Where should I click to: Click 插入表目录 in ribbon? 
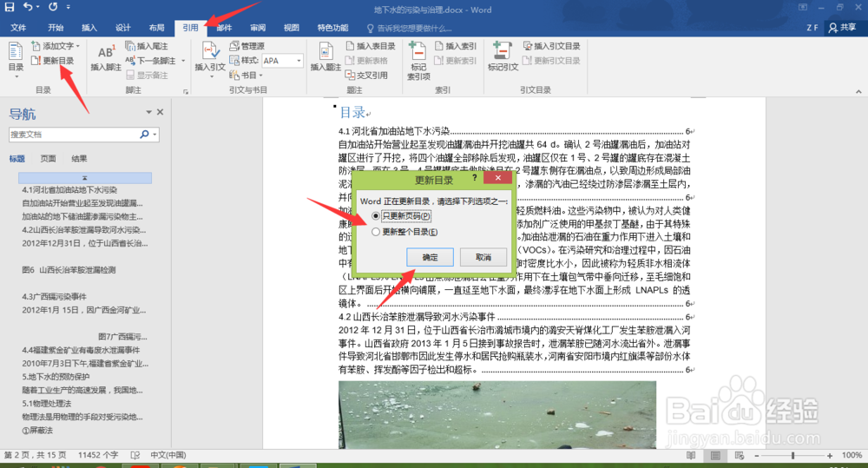coord(371,46)
